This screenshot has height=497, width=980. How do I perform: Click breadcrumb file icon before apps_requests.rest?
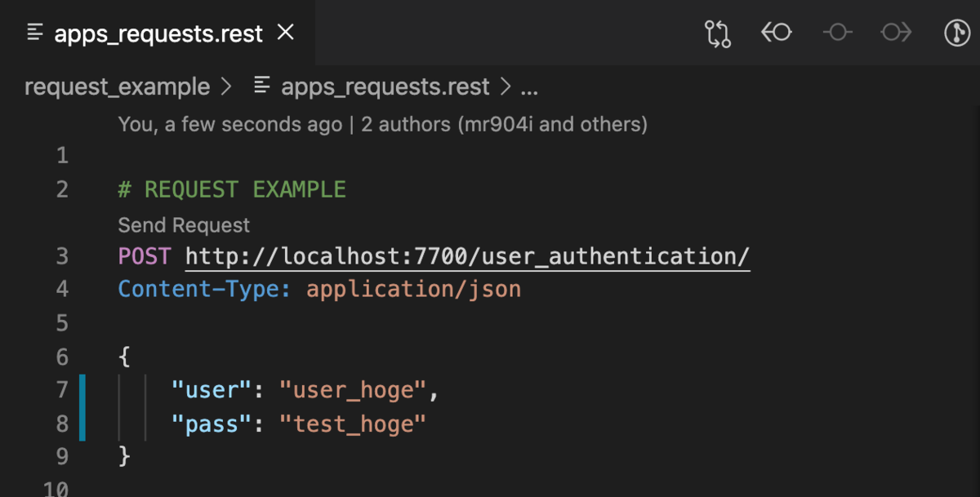pyautogui.click(x=262, y=87)
